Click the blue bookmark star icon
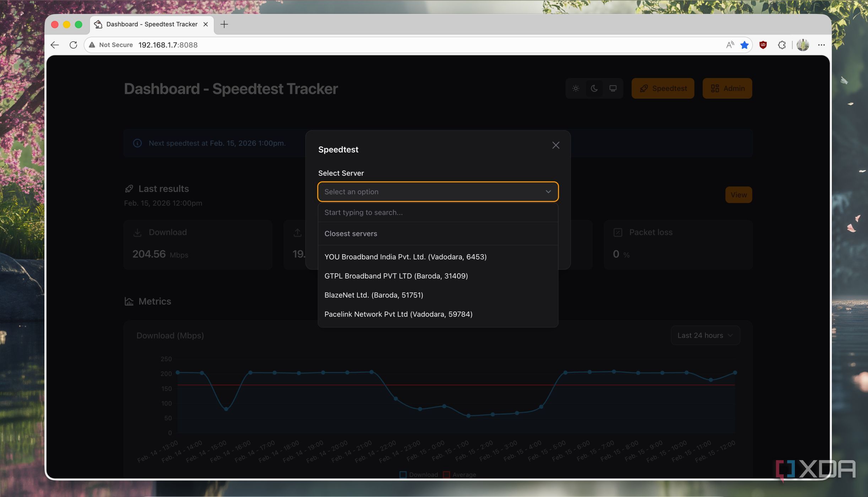 [x=744, y=45]
